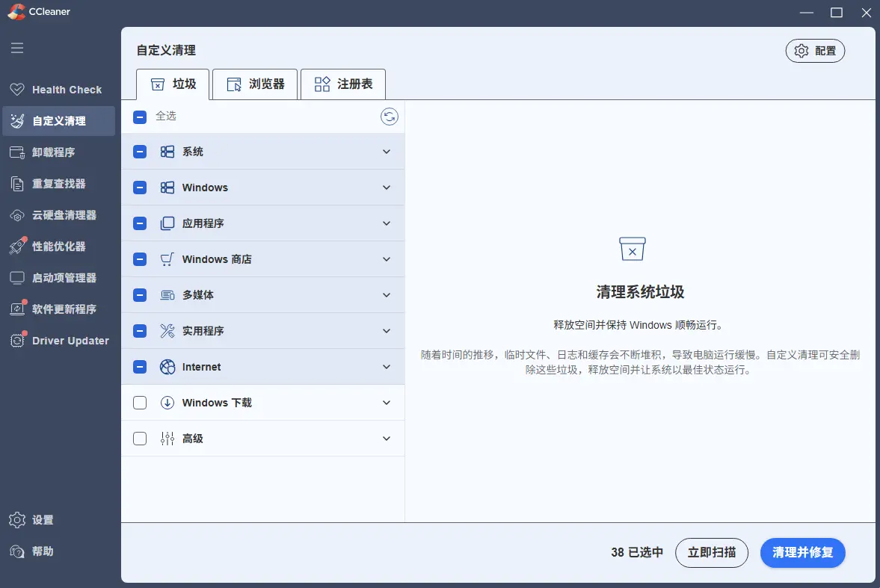
Task: Click the Internet globe icon
Action: tap(167, 367)
